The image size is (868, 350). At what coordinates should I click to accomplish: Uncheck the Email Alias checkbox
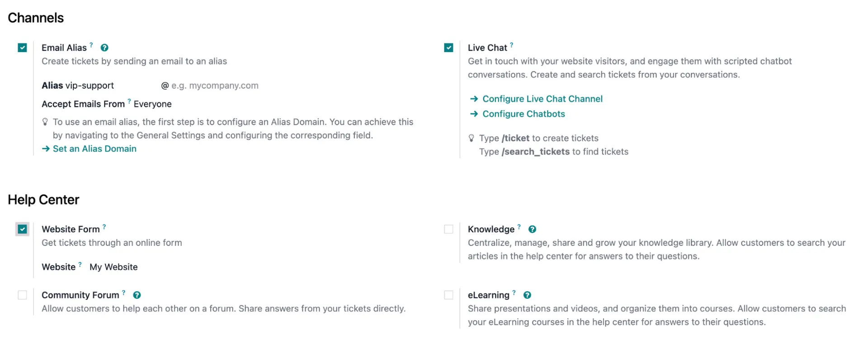[x=22, y=48]
